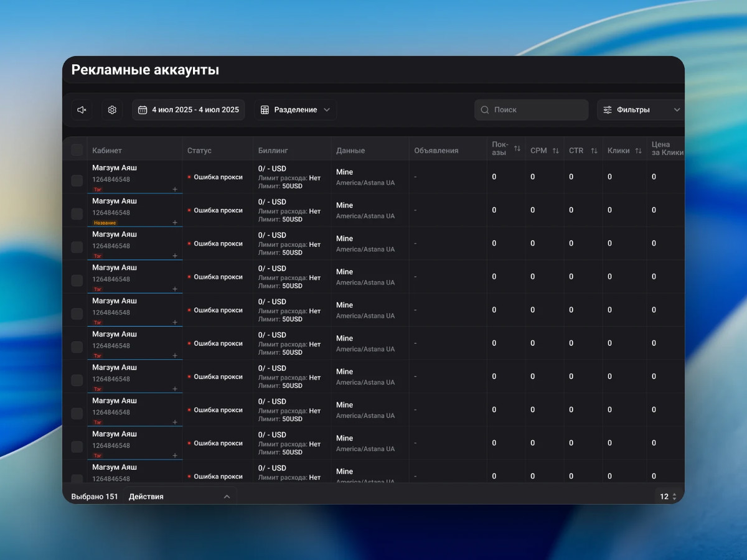The width and height of the screenshot is (747, 560).
Task: Tick the checkbox of the row tagged Название
Action: 77,214
